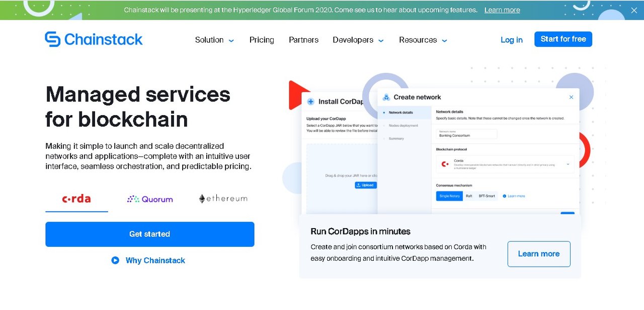This screenshot has width=644, height=310.
Task: Click the Corda logo in protocol selector
Action: (x=445, y=164)
